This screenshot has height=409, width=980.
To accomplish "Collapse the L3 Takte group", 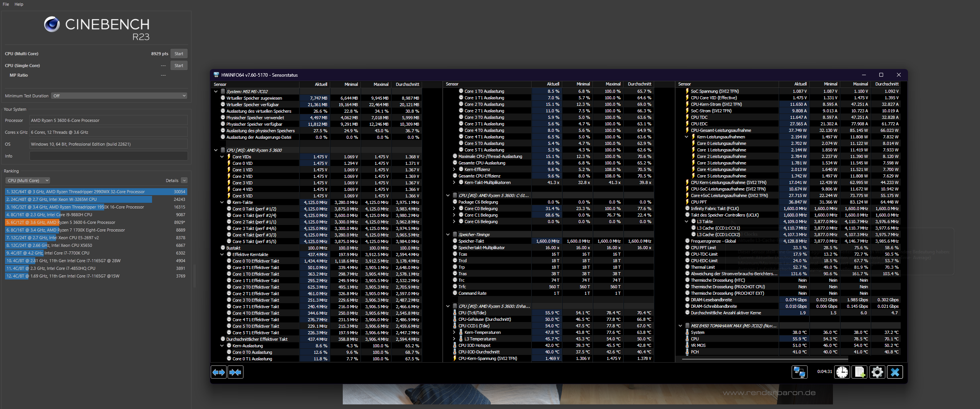I will pos(686,222).
